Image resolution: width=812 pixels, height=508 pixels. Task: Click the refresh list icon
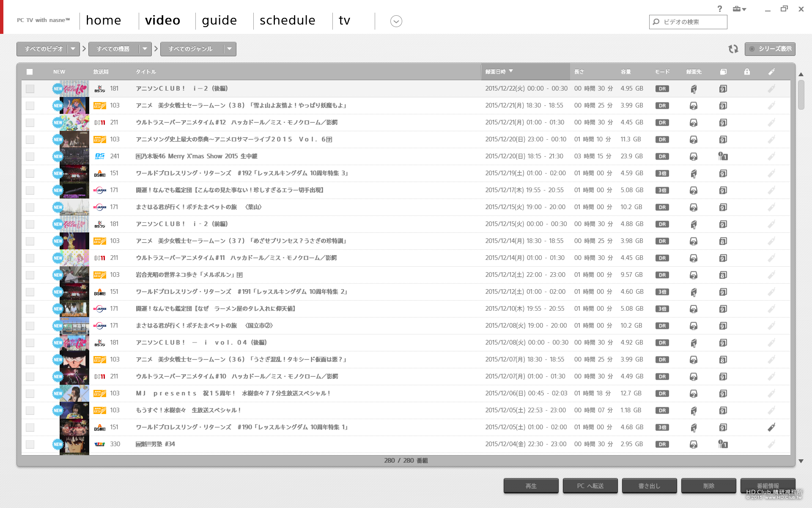733,49
